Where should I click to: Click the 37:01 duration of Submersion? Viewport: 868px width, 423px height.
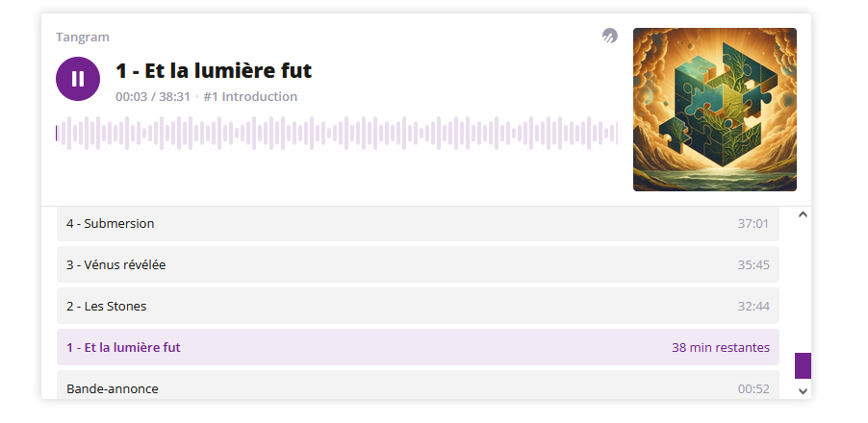click(x=753, y=224)
